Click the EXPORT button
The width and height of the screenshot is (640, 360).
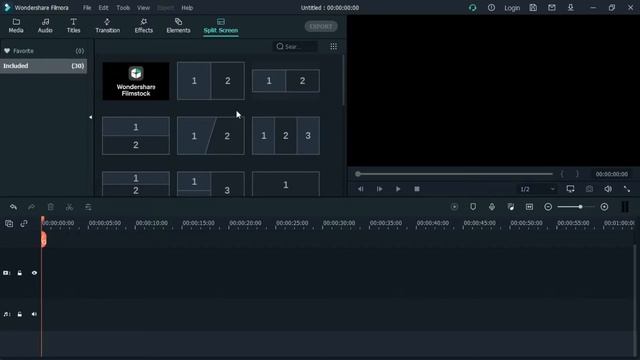(321, 27)
